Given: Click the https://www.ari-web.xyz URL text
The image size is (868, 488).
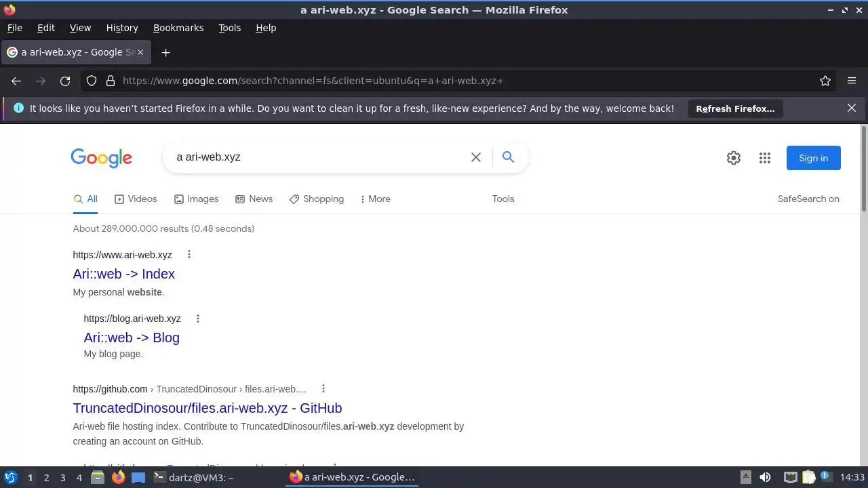Looking at the screenshot, I should [122, 255].
